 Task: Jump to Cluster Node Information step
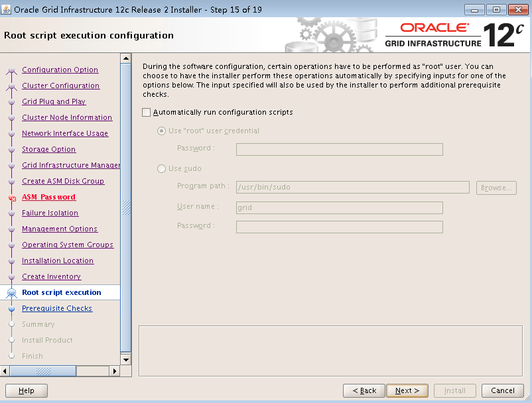(x=67, y=117)
